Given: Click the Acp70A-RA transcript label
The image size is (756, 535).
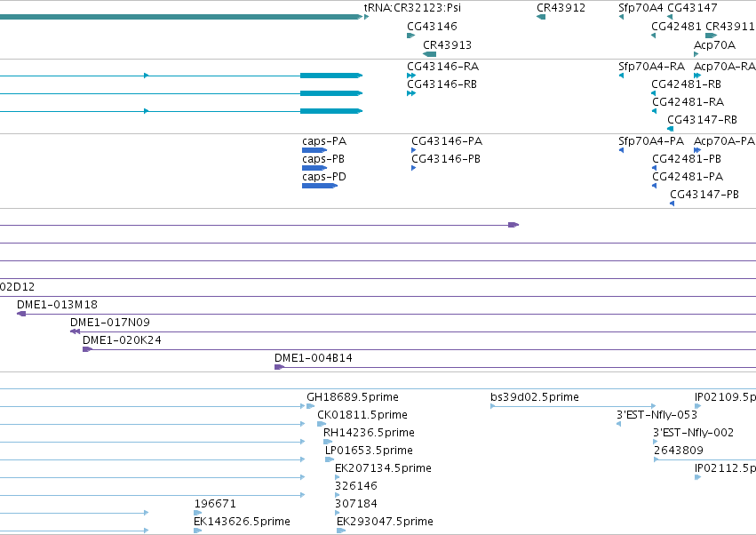Looking at the screenshot, I should point(725,66).
